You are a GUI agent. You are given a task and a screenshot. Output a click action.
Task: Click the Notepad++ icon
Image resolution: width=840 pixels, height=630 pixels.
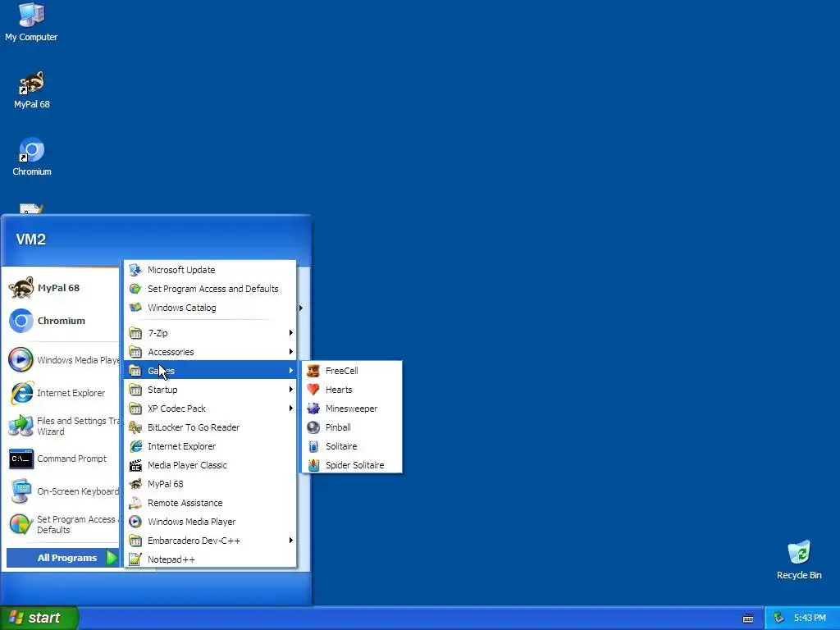135,559
